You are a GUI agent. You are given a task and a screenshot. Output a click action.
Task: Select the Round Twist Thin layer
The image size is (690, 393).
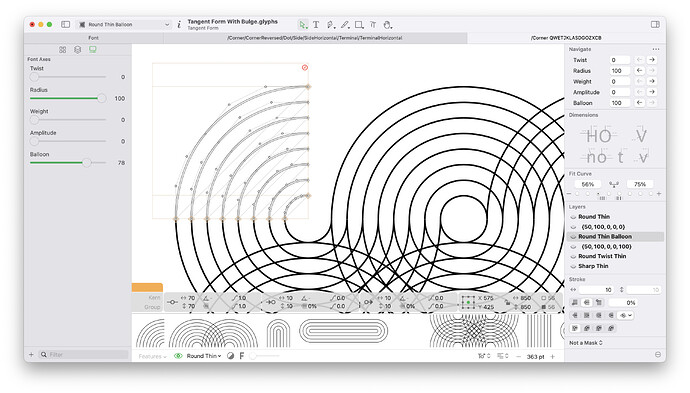(602, 256)
